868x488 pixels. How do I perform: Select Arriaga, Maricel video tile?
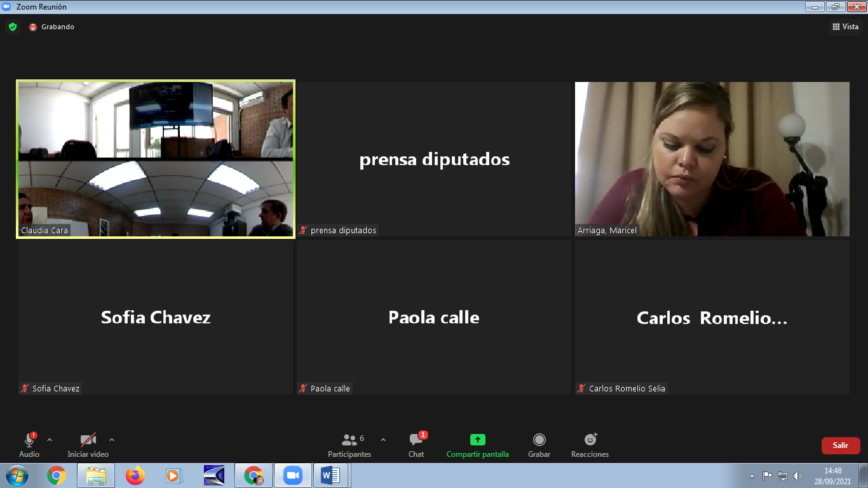(712, 159)
